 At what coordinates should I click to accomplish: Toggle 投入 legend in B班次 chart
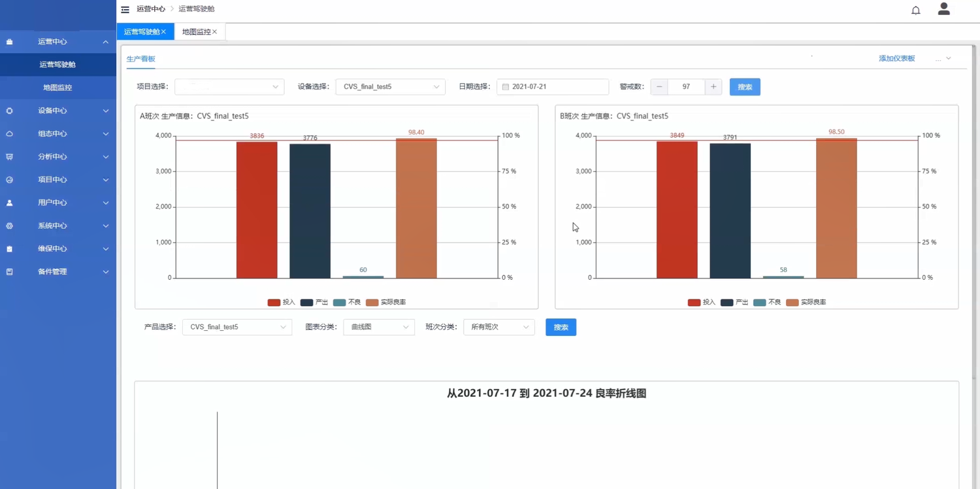(x=702, y=303)
